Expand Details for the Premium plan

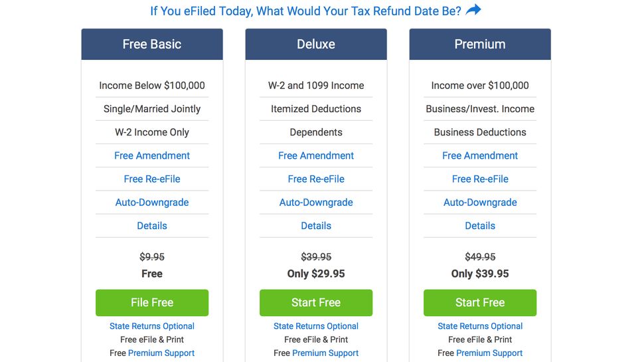480,226
